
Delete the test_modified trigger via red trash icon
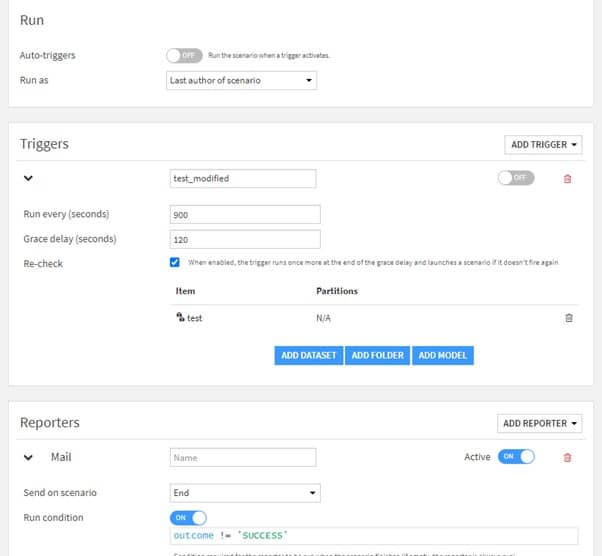[568, 179]
